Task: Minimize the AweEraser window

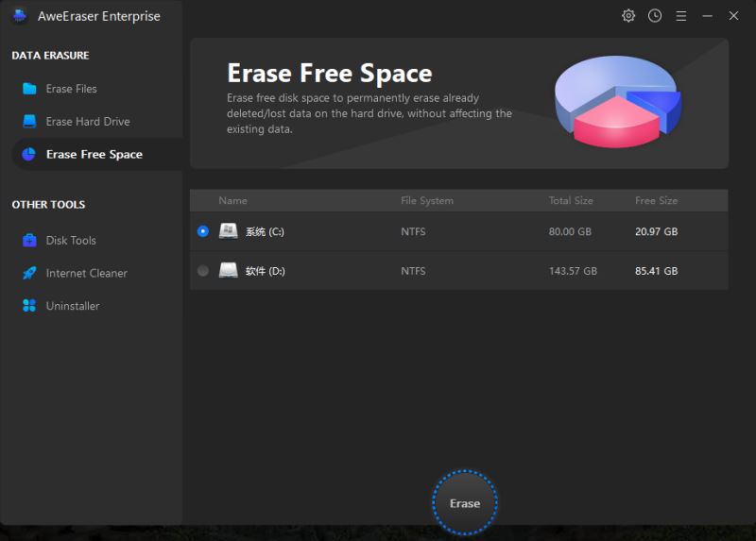Action: (x=707, y=16)
